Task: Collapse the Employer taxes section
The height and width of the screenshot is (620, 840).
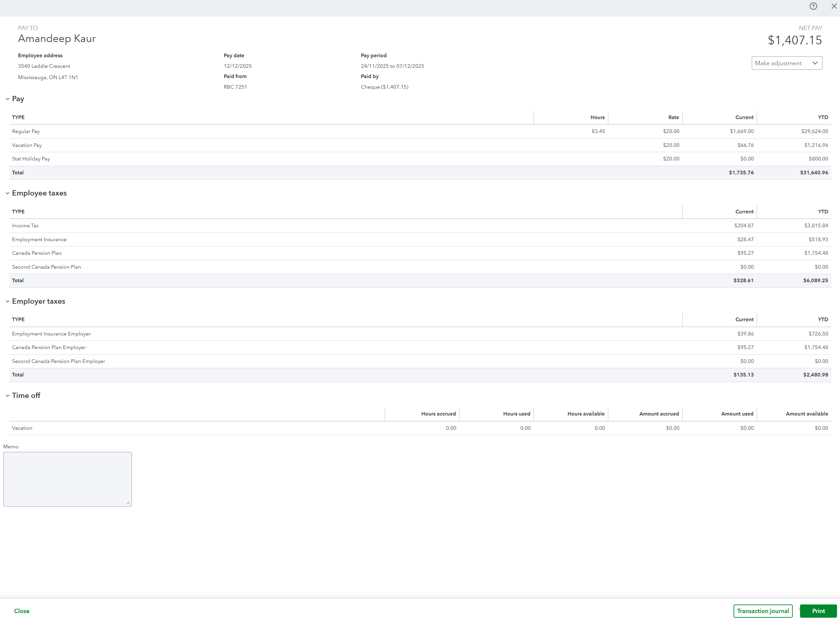Action: [x=8, y=301]
